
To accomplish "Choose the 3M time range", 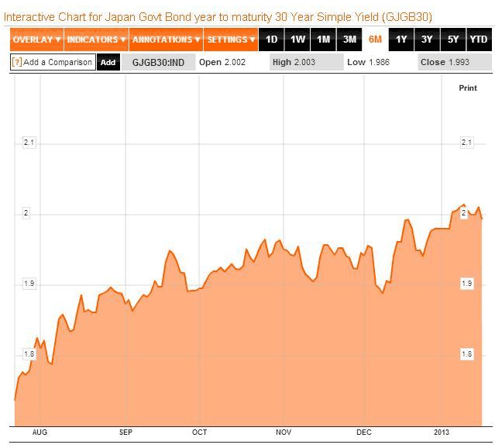I will 350,40.
